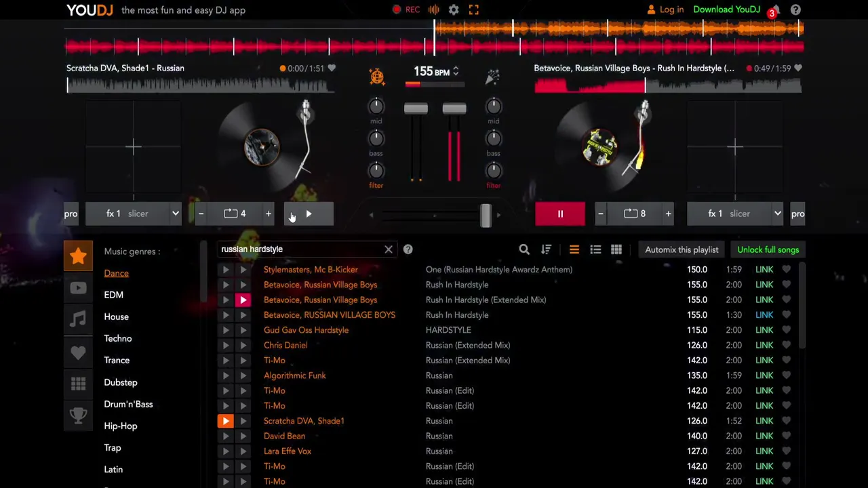The width and height of the screenshot is (868, 488).
Task: Open the right deck pro button
Action: click(x=797, y=213)
